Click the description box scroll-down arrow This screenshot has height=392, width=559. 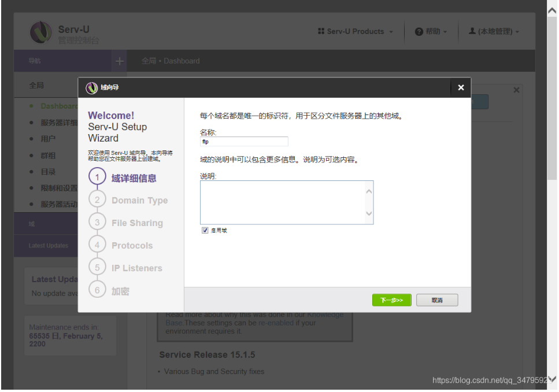pos(369,214)
